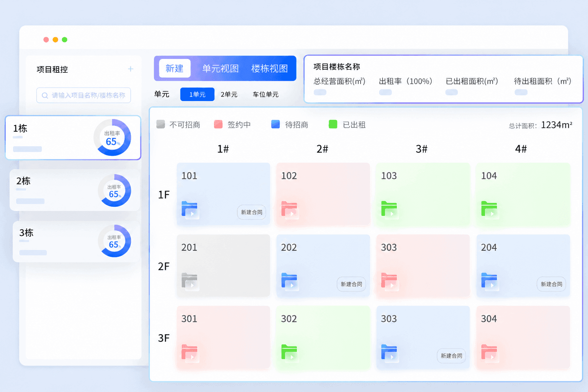The height and width of the screenshot is (392, 588).
Task: Click 新建合同 in unit 101
Action: pyautogui.click(x=252, y=212)
